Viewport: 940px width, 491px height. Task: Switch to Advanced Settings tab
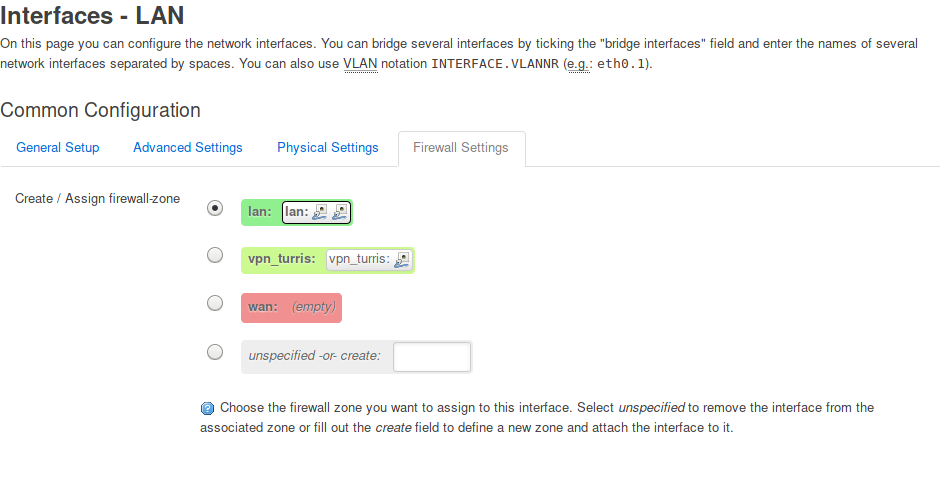pyautogui.click(x=188, y=147)
